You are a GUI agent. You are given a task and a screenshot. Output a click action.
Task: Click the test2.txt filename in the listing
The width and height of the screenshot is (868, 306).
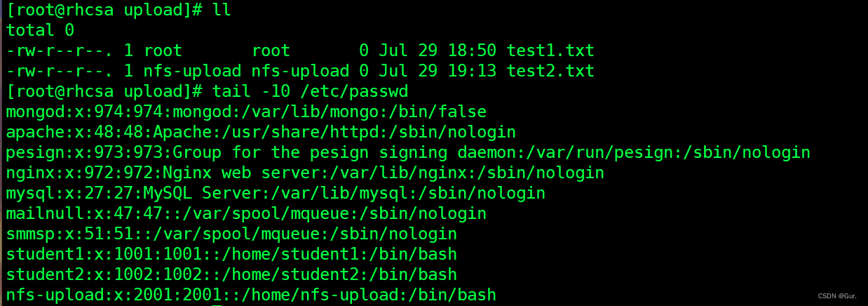(550, 71)
